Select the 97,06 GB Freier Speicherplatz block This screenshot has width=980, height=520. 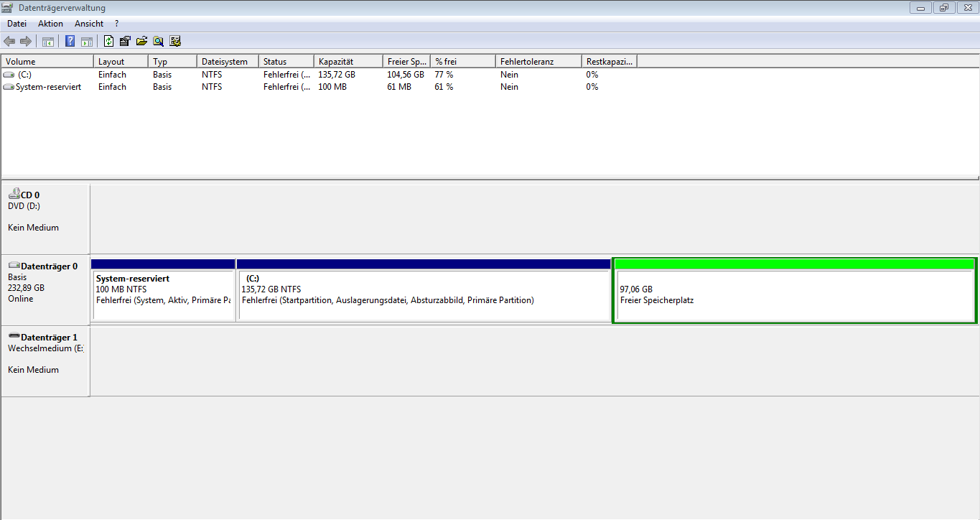[795, 290]
